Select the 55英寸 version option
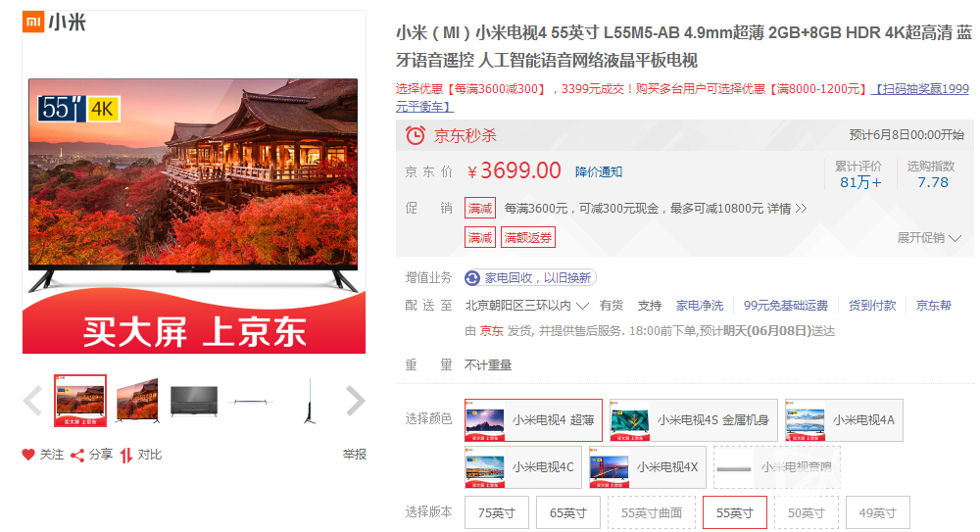The image size is (980, 532). click(x=734, y=512)
